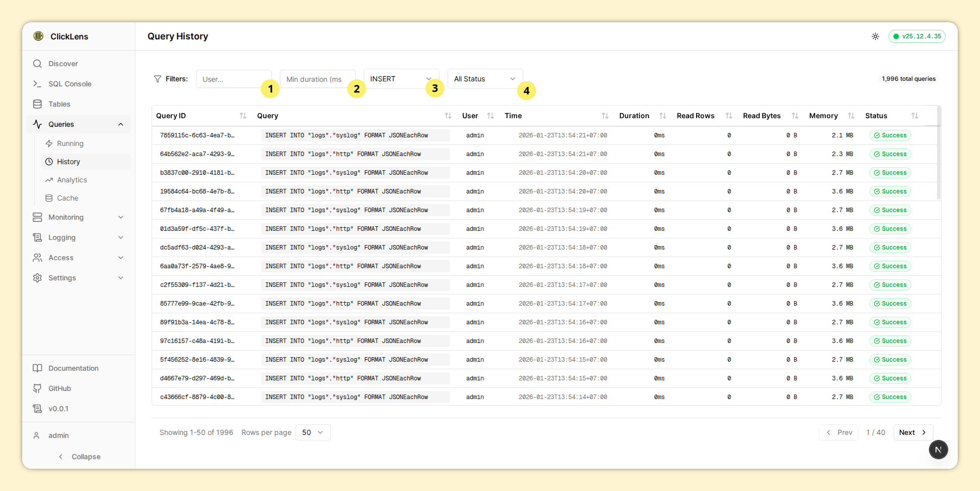980x491 pixels.
Task: Open the INSERT query type dropdown
Action: click(x=401, y=79)
